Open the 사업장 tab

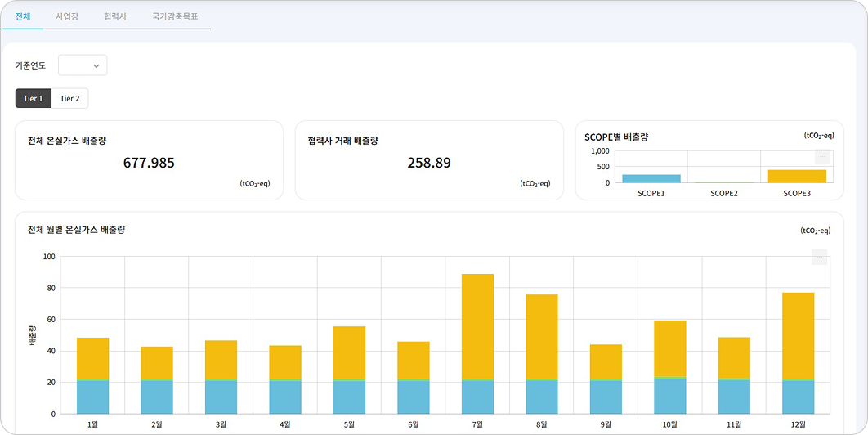point(67,16)
